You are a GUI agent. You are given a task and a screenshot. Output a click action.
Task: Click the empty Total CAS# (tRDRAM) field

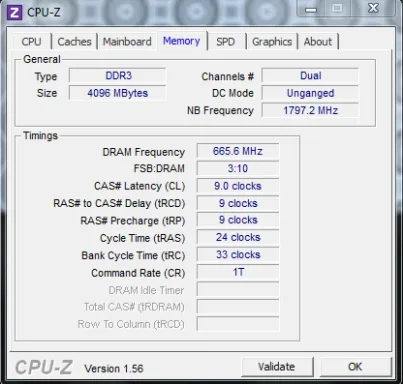[x=238, y=307]
